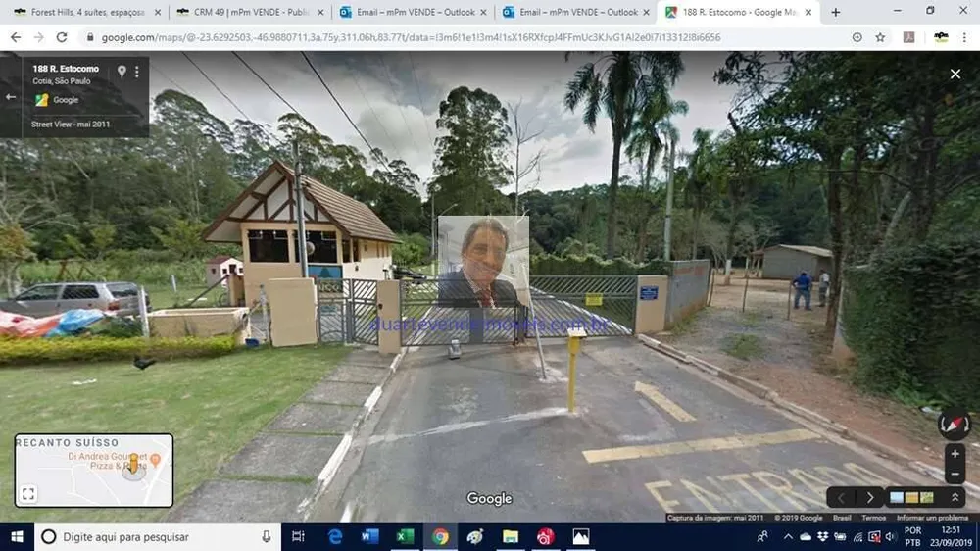Expand the mini map to fullscreen
The image size is (980, 551).
click(x=28, y=494)
